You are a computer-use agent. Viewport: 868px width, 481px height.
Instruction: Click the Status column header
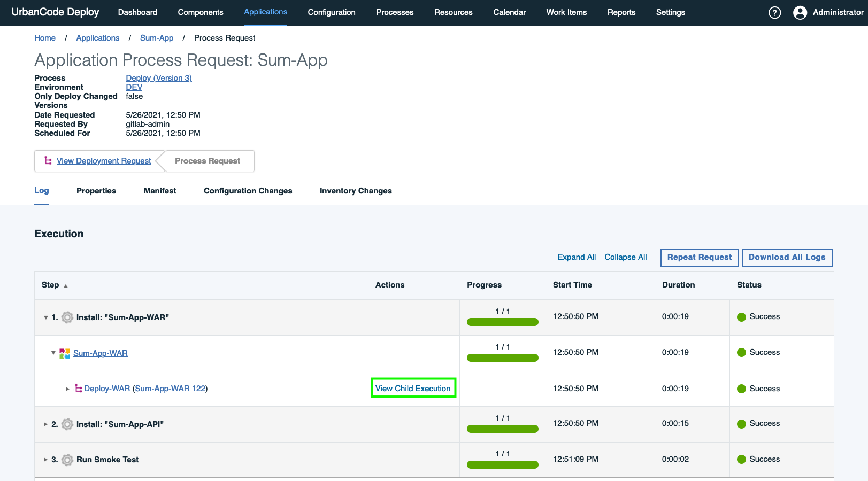tap(749, 285)
